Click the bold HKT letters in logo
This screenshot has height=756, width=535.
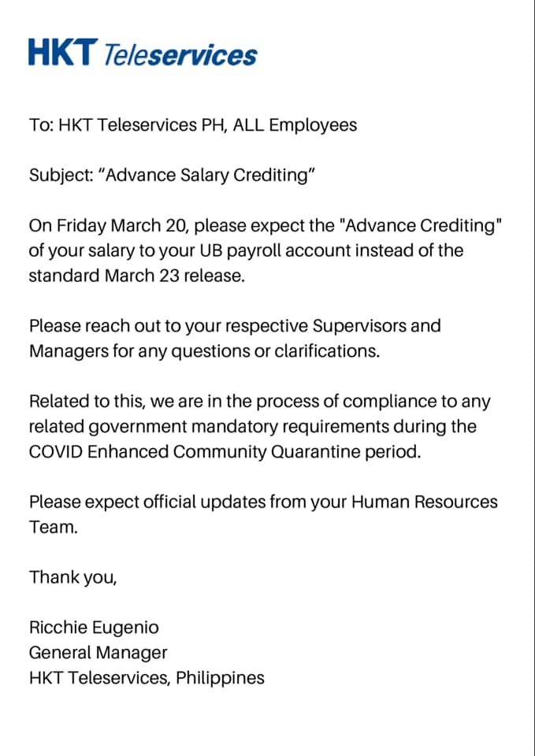pos(63,52)
